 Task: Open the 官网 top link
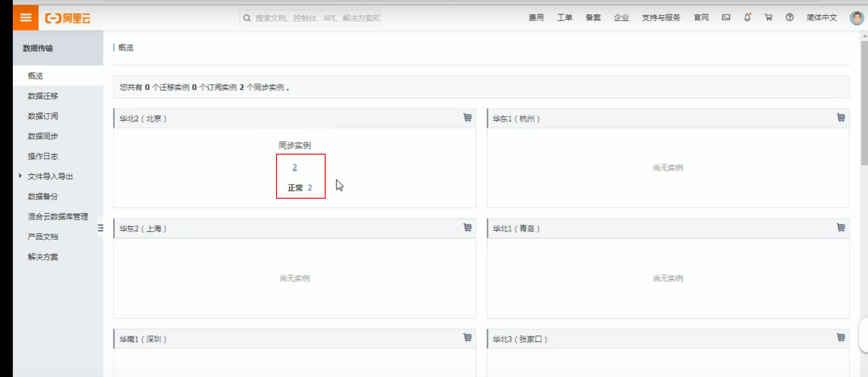coord(701,17)
